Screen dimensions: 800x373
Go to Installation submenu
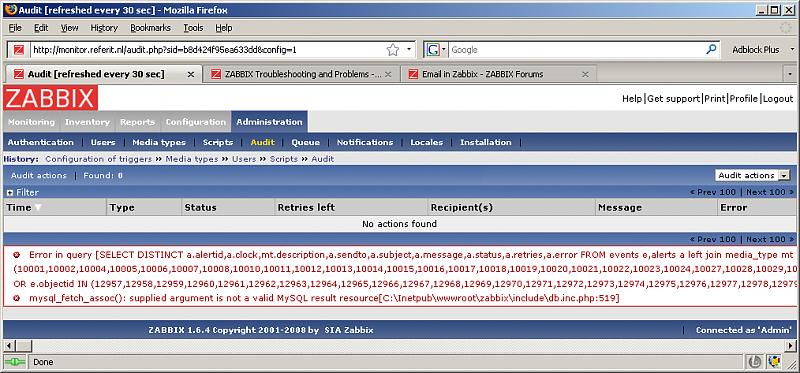[486, 142]
